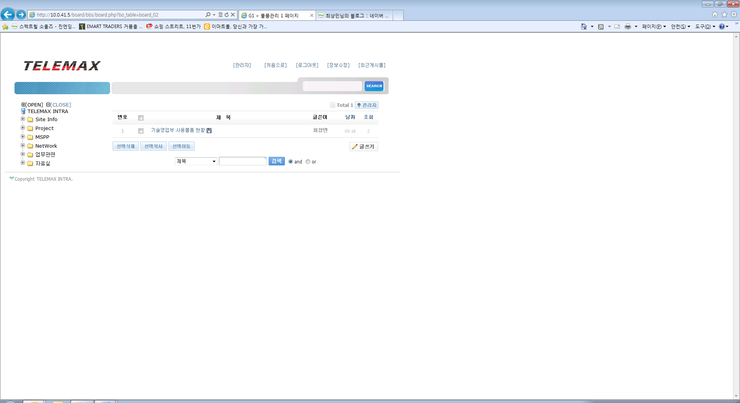Go back with the browser Back arrow

click(8, 15)
